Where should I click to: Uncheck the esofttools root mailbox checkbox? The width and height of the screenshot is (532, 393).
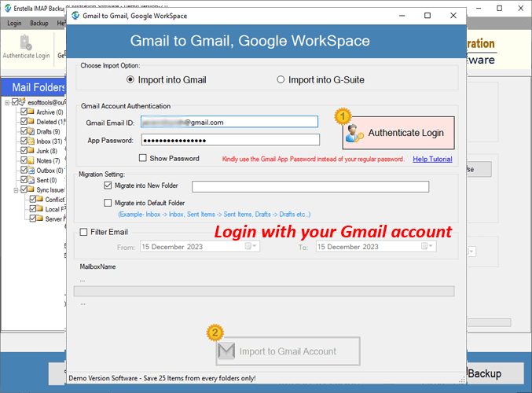(x=15, y=102)
